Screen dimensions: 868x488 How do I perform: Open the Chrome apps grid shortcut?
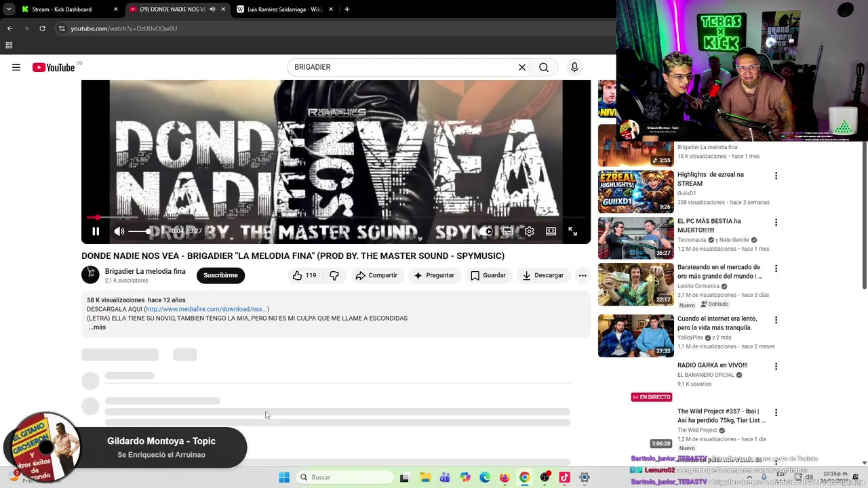(9, 45)
